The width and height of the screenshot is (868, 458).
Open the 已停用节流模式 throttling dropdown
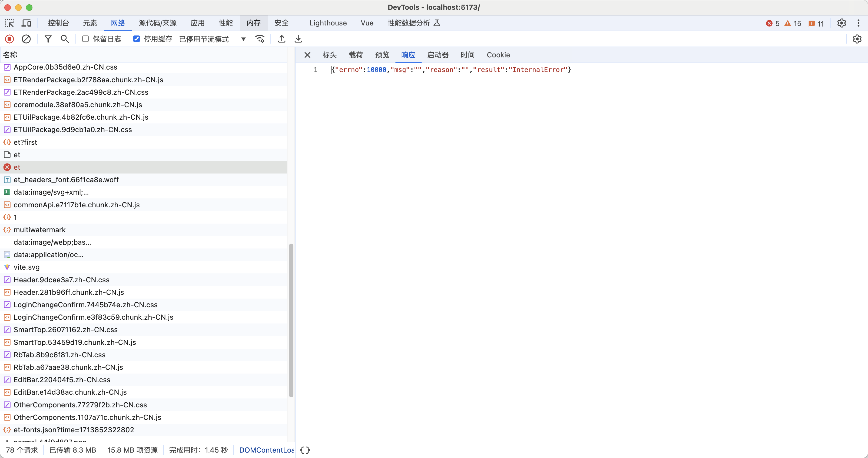coord(212,39)
